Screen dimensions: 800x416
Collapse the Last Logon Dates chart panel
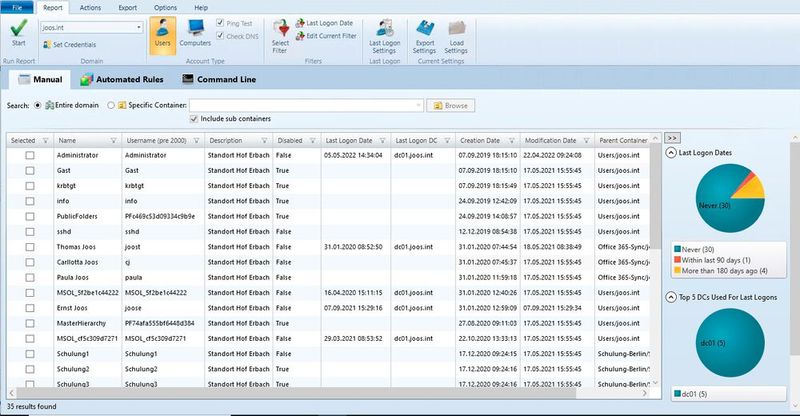pyautogui.click(x=671, y=153)
